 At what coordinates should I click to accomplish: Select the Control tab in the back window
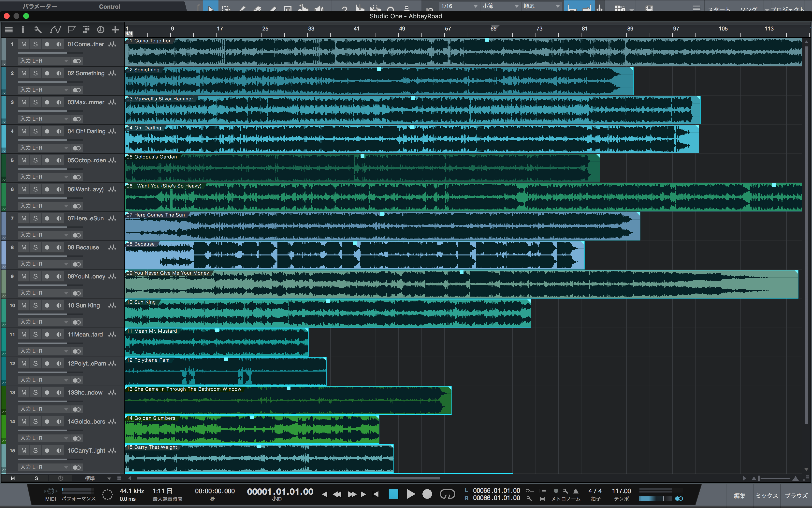click(x=109, y=6)
